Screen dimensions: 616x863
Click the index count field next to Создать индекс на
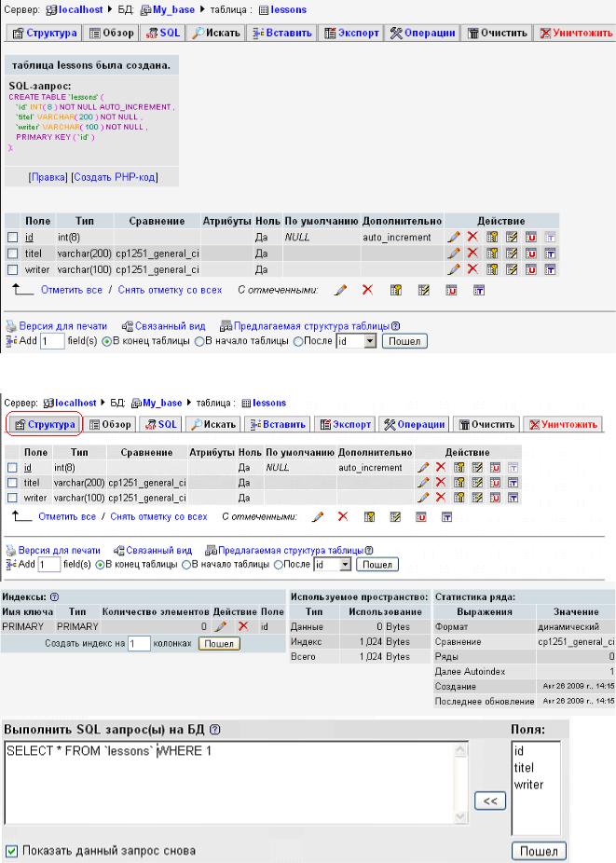pos(139,643)
